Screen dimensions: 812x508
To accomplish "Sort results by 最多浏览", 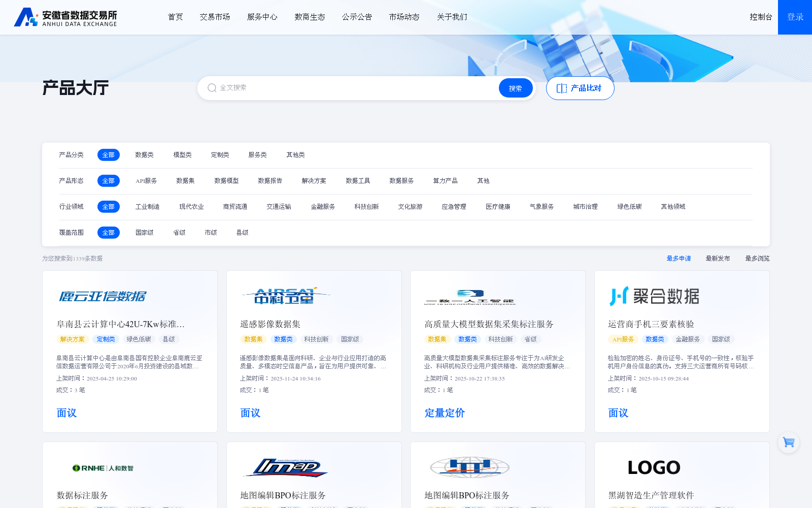I will pos(757,259).
